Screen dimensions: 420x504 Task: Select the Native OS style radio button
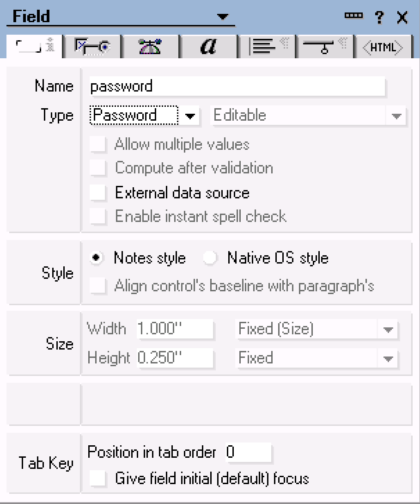pyautogui.click(x=210, y=258)
